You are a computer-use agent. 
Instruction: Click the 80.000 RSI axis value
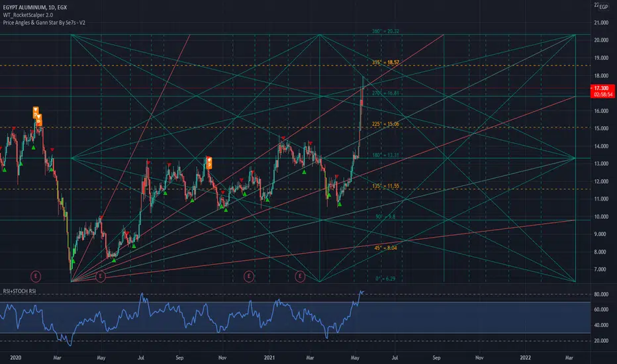tap(601, 295)
